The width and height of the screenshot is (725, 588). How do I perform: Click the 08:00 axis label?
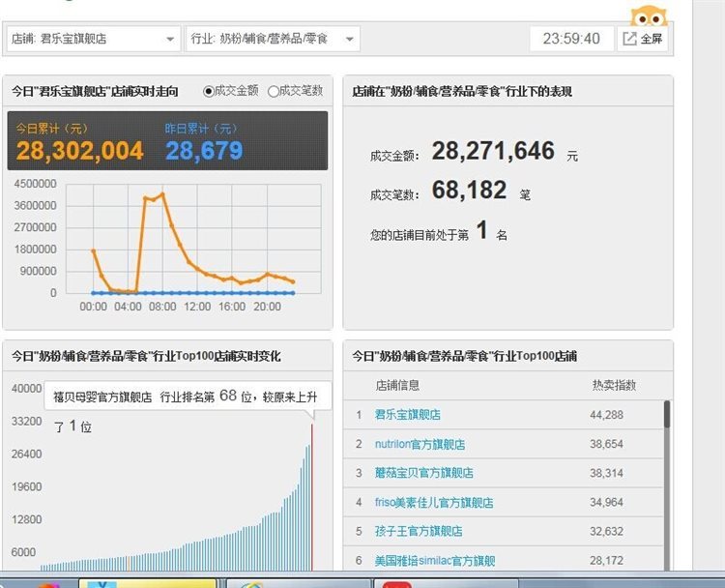coord(162,307)
